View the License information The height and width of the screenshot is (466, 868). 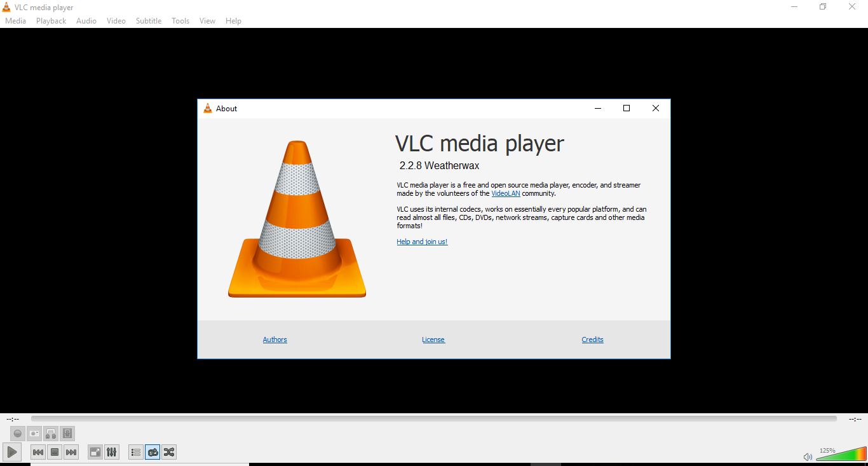(433, 339)
